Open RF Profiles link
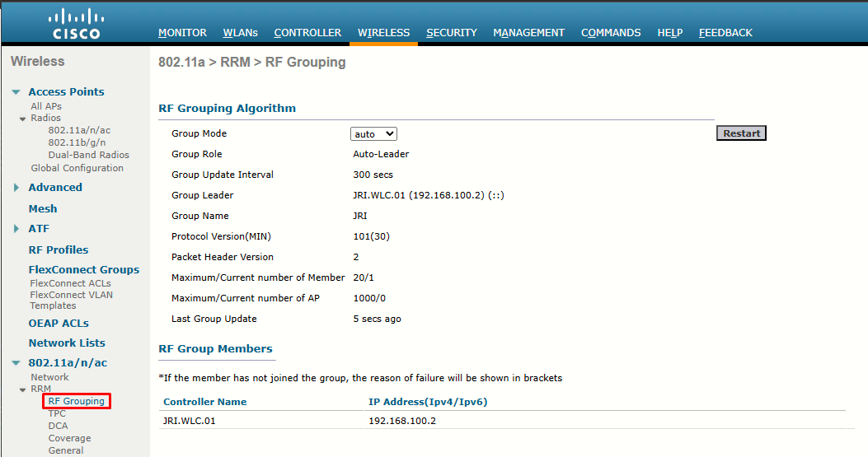The width and height of the screenshot is (868, 457). (59, 249)
